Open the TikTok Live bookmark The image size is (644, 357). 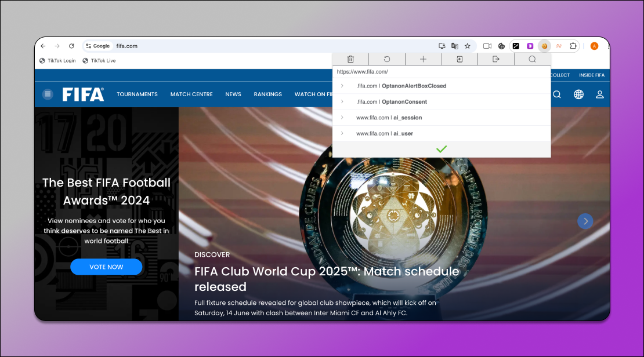click(x=99, y=61)
